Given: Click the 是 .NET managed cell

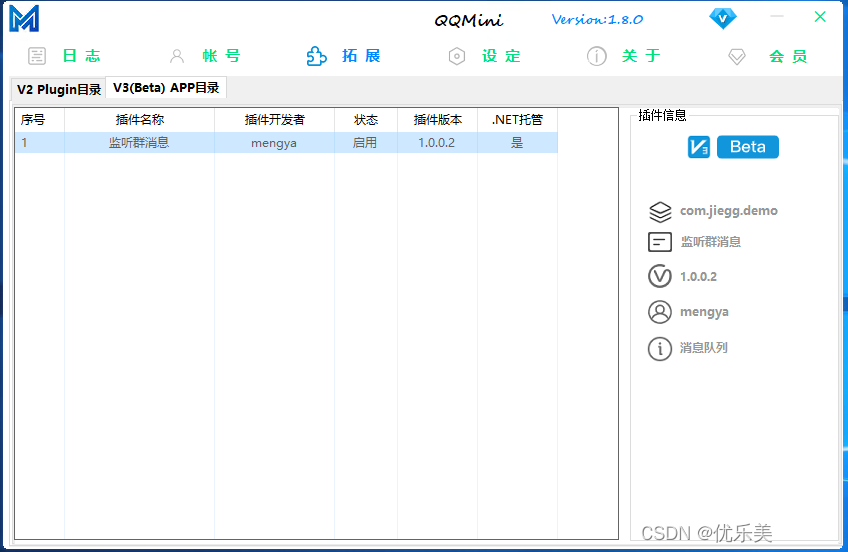Looking at the screenshot, I should pos(518,143).
